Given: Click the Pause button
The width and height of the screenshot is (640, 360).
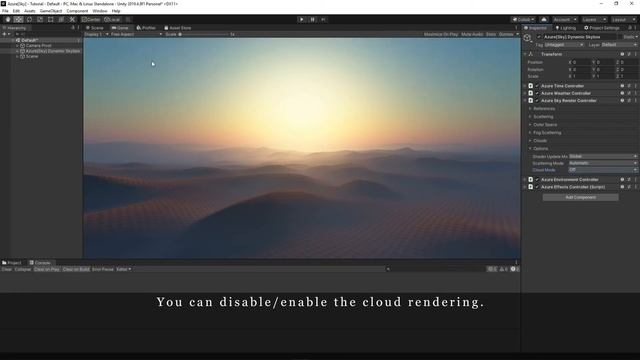Looking at the screenshot, I should (x=313, y=20).
